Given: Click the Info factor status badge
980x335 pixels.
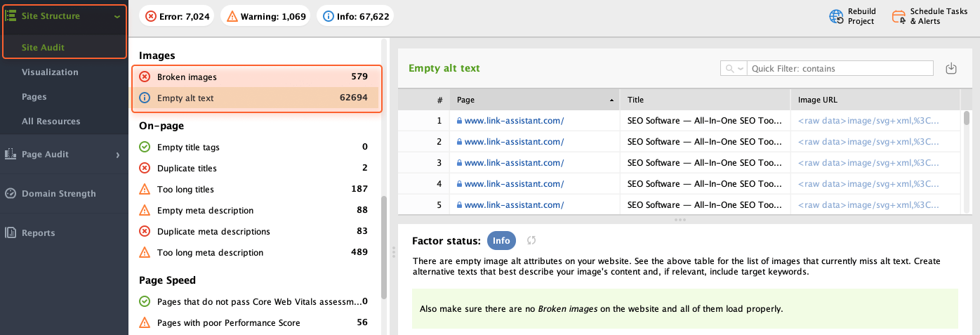Looking at the screenshot, I should coord(501,240).
